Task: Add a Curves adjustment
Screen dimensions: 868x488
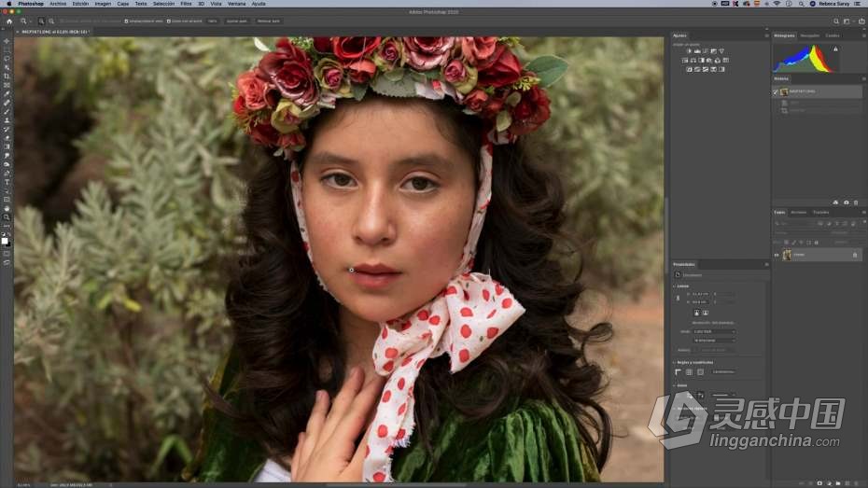Action: [x=706, y=51]
